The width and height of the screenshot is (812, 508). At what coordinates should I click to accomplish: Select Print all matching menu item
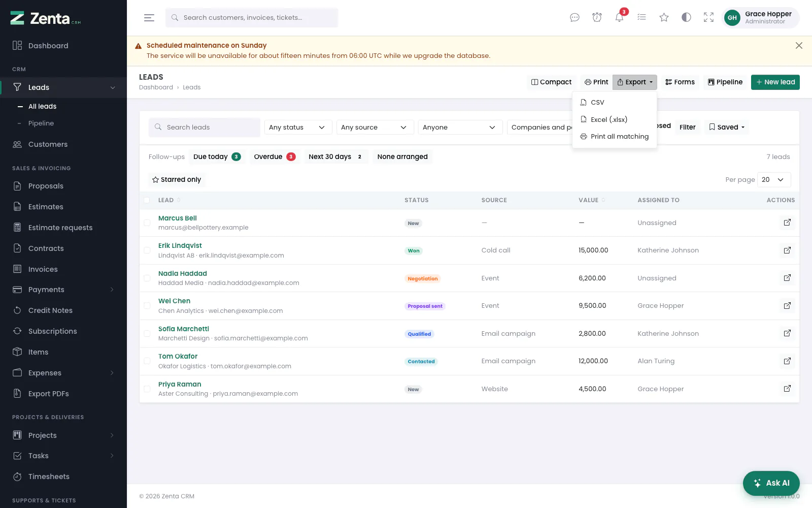point(615,137)
